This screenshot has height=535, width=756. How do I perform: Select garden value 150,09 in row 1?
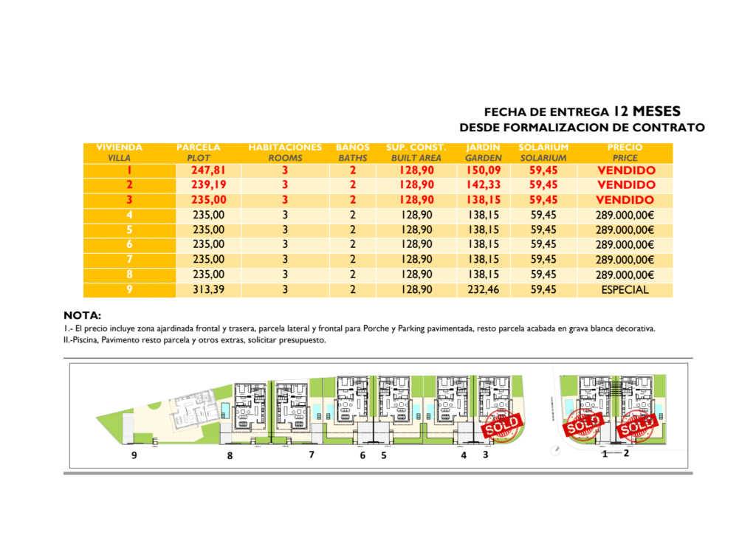pyautogui.click(x=483, y=170)
